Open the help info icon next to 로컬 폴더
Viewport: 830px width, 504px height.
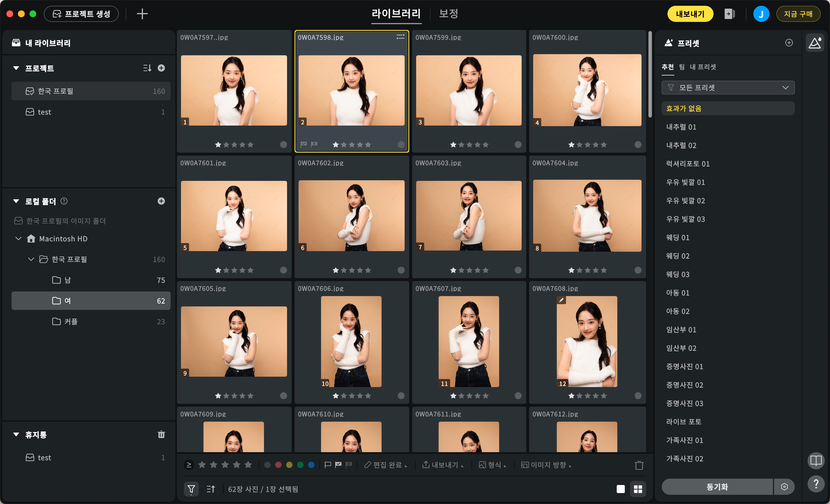64,201
